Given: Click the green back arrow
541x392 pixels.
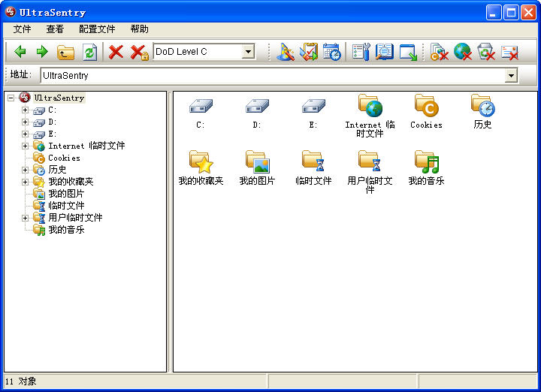Looking at the screenshot, I should coord(20,52).
